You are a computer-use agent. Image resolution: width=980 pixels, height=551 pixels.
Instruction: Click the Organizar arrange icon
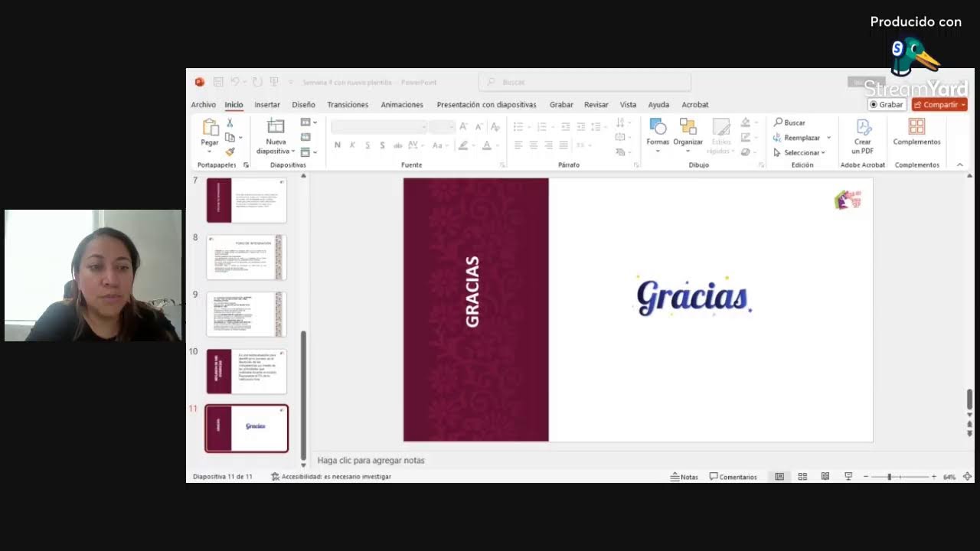pos(688,127)
